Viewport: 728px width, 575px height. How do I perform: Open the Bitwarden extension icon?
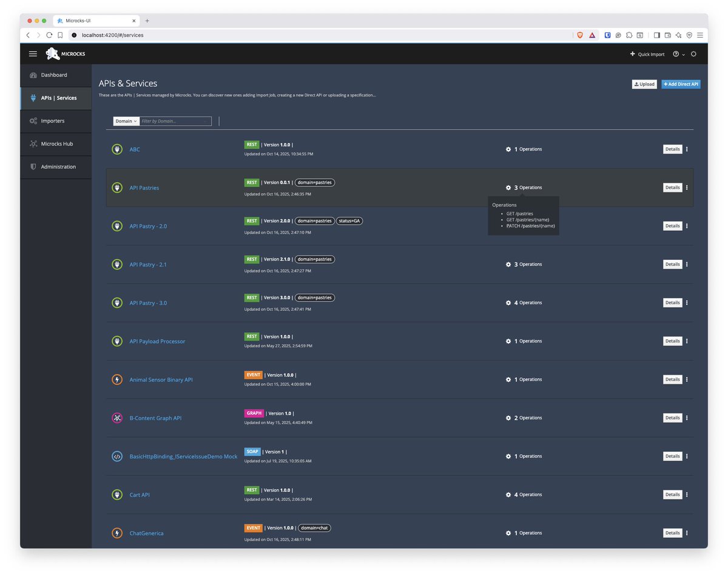pos(607,35)
